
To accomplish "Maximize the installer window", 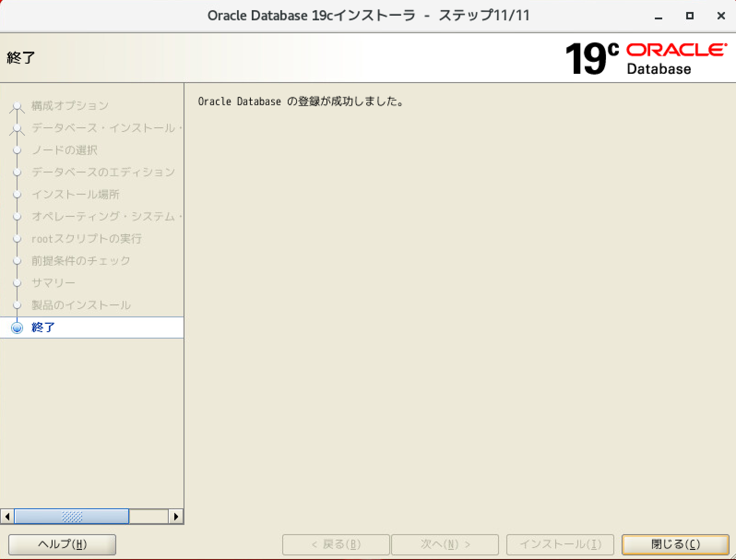I will [x=690, y=16].
